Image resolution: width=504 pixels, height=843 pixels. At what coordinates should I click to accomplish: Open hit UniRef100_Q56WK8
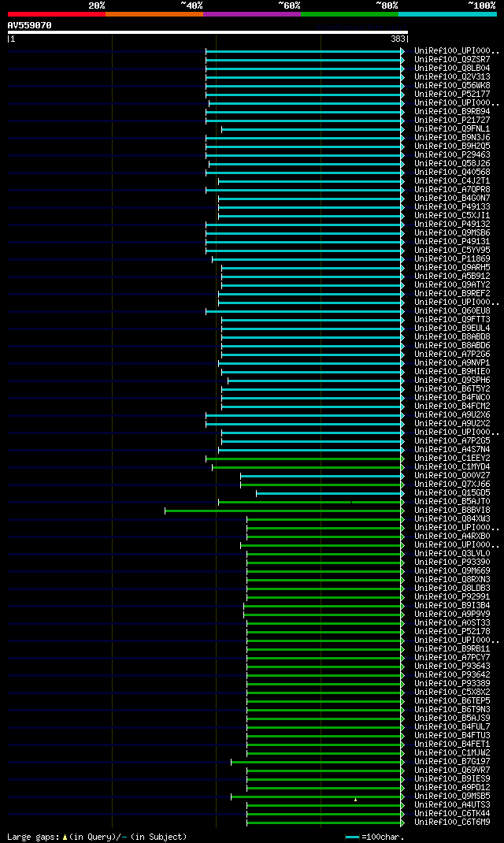tap(452, 86)
